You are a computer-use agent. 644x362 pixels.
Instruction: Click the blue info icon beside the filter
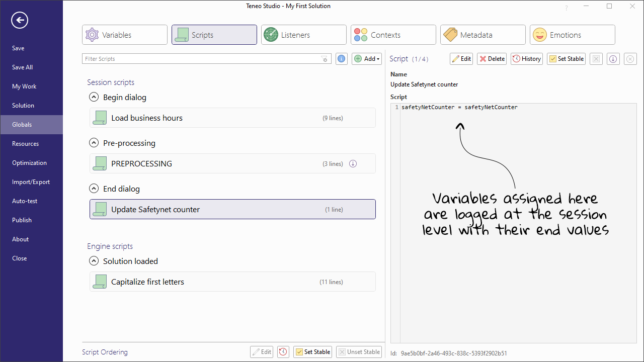click(x=341, y=58)
